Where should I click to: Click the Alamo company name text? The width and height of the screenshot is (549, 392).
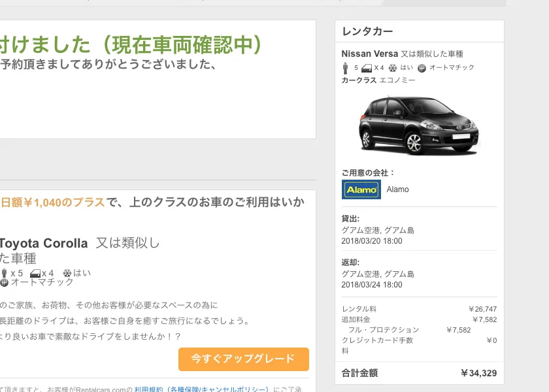(398, 189)
